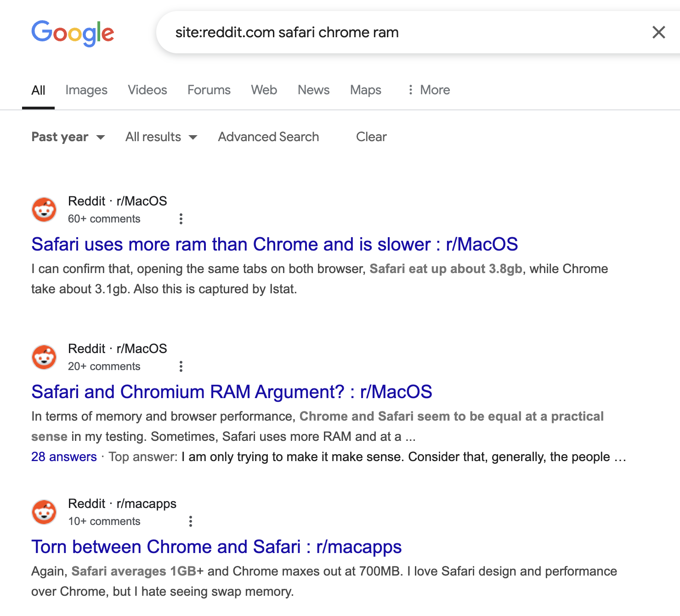Clear the search box with X icon
The image size is (680, 616).
click(x=658, y=32)
